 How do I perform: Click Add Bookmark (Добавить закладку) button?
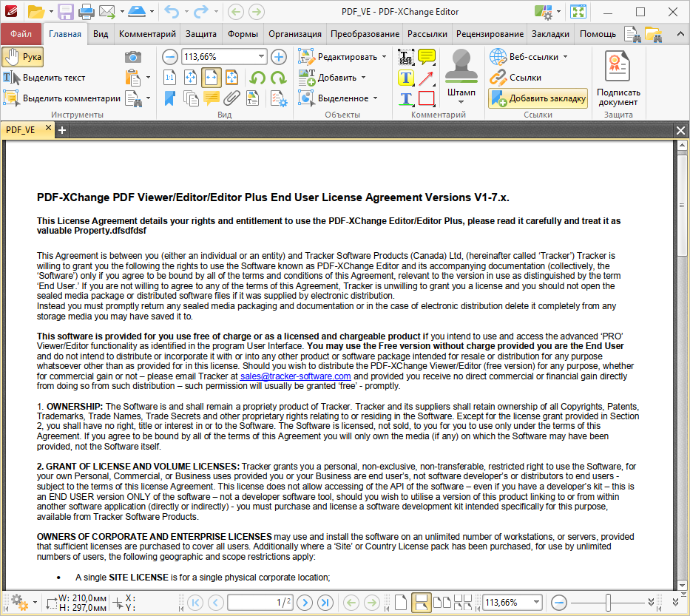point(538,98)
